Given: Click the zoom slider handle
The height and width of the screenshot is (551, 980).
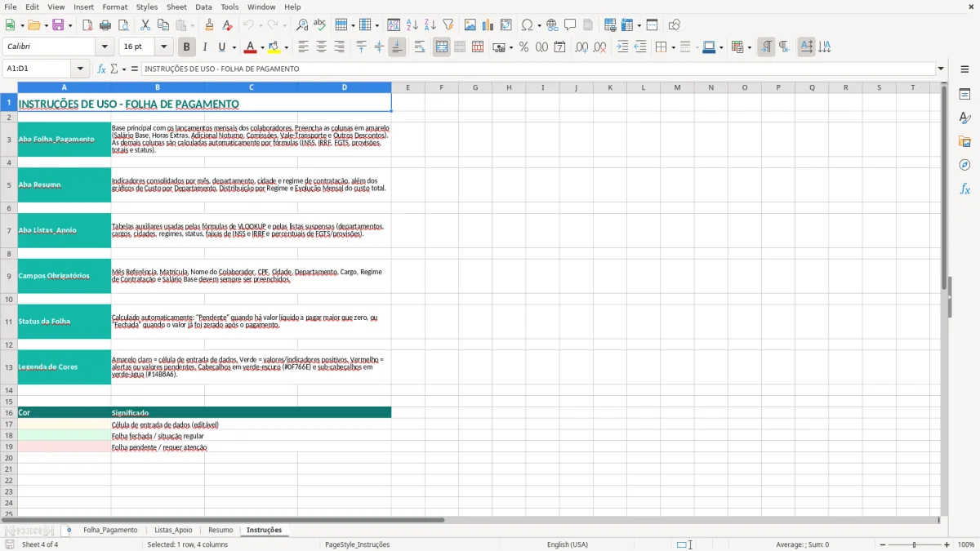Looking at the screenshot, I should [x=915, y=544].
